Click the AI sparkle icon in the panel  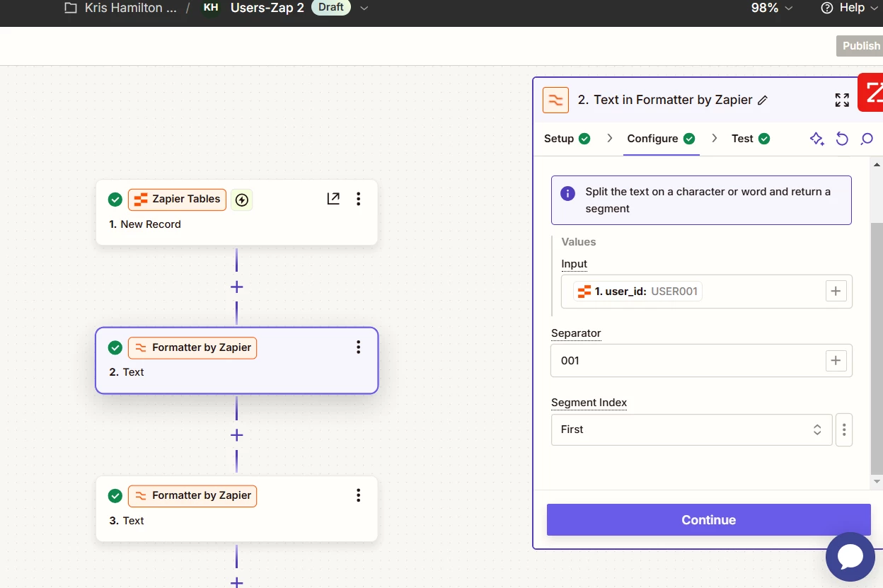click(817, 139)
